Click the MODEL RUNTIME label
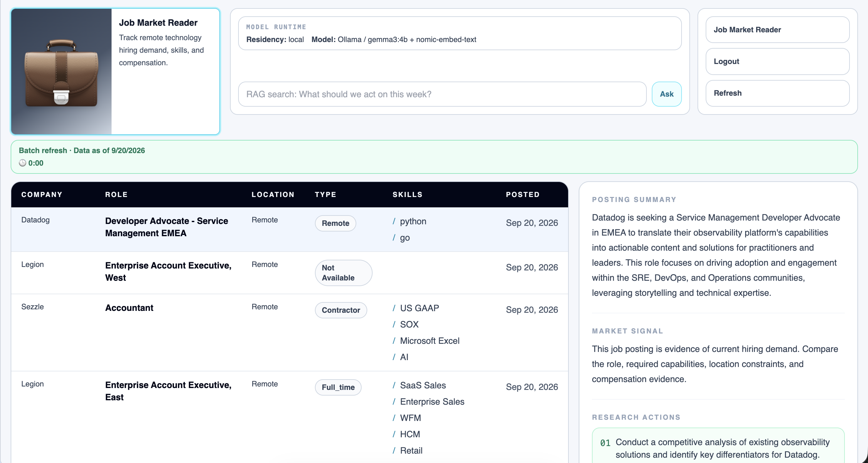 click(x=276, y=27)
